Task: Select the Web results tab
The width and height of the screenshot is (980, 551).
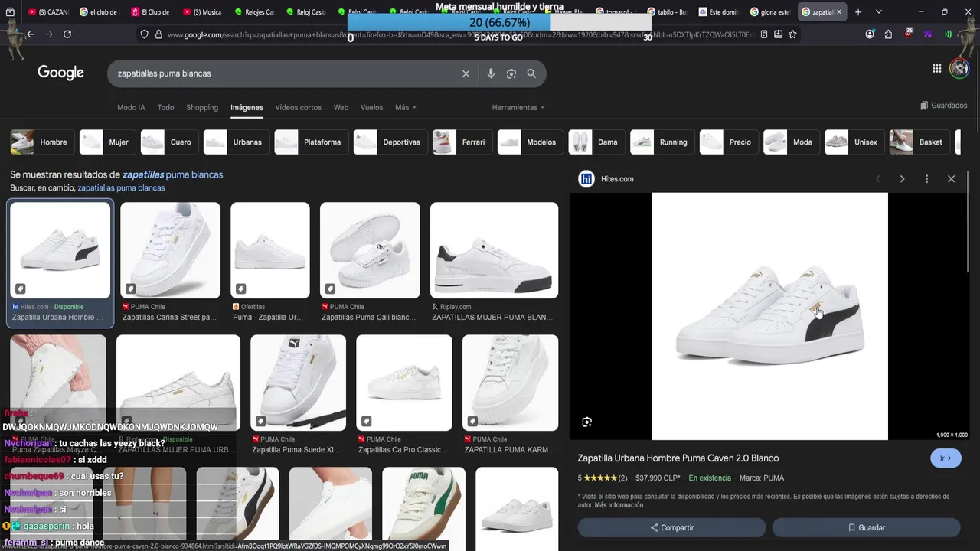Action: [x=341, y=107]
